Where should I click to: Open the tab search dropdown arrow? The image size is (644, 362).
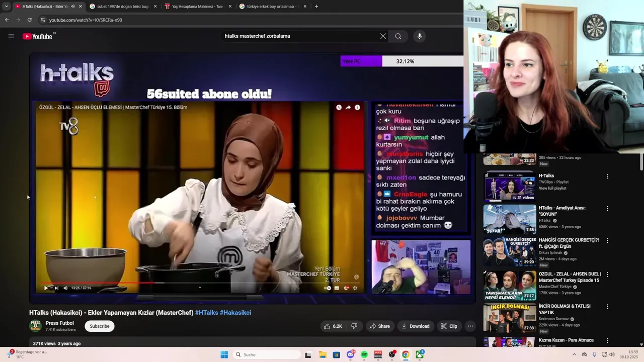(x=6, y=7)
